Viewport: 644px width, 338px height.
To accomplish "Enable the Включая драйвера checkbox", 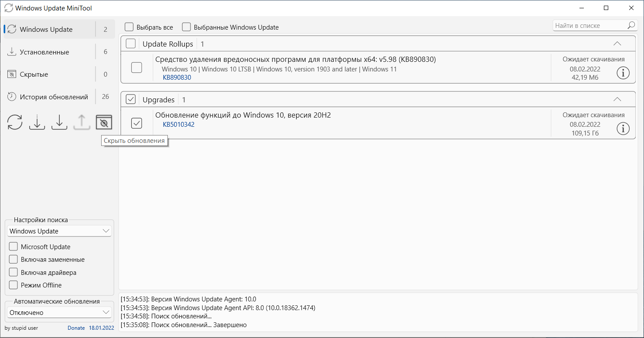I will (14, 272).
